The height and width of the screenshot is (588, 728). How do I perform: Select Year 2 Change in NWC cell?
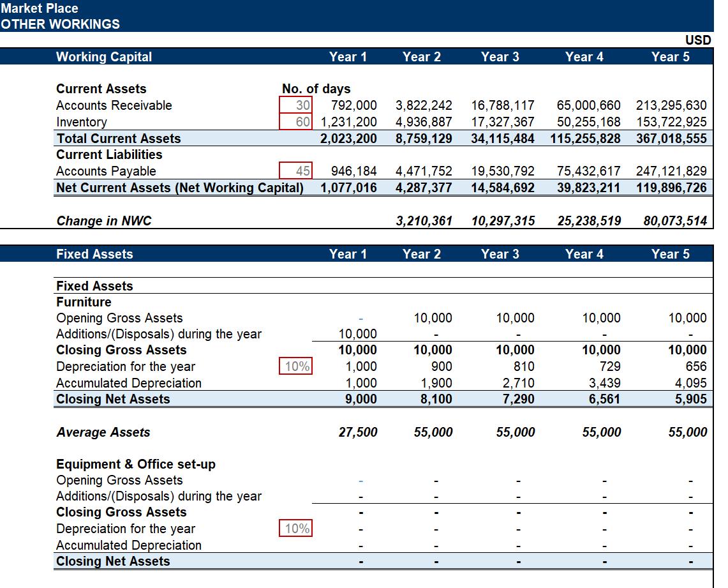(x=424, y=221)
